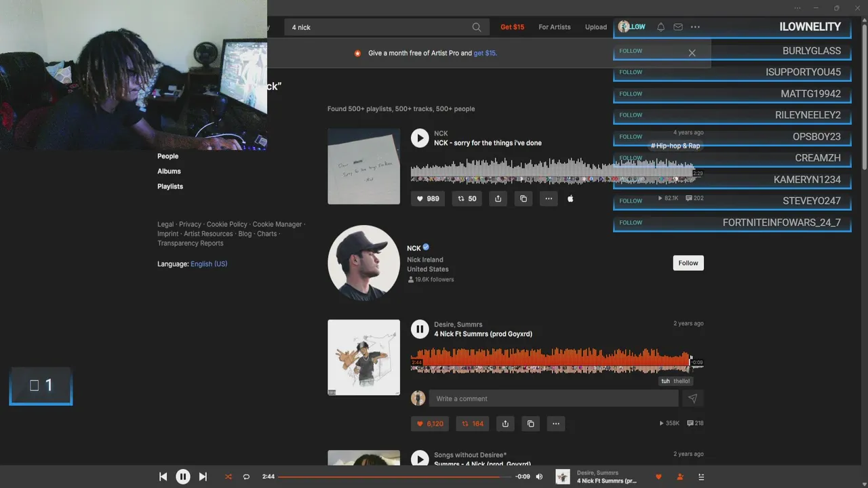
Task: Open NCK verified artist name
Action: tap(414, 248)
